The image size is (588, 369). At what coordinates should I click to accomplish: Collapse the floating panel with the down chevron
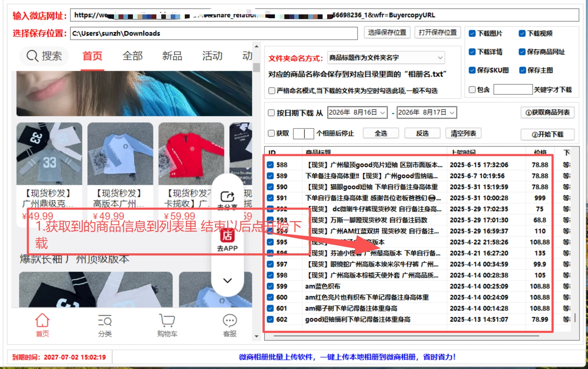(x=228, y=280)
